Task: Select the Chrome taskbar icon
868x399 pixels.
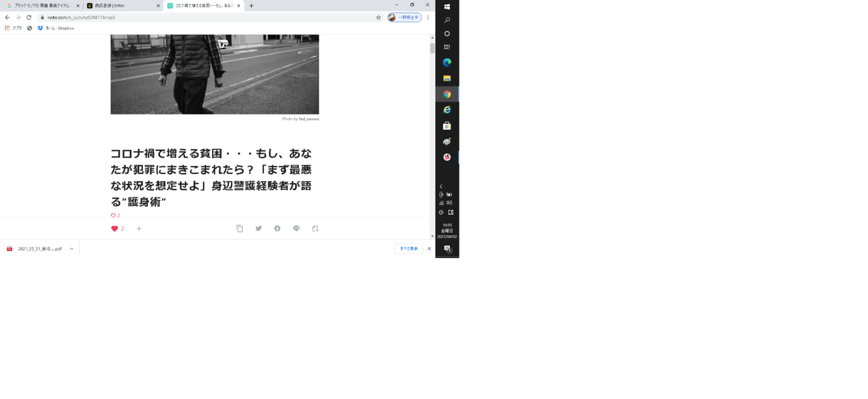Action: (x=447, y=94)
